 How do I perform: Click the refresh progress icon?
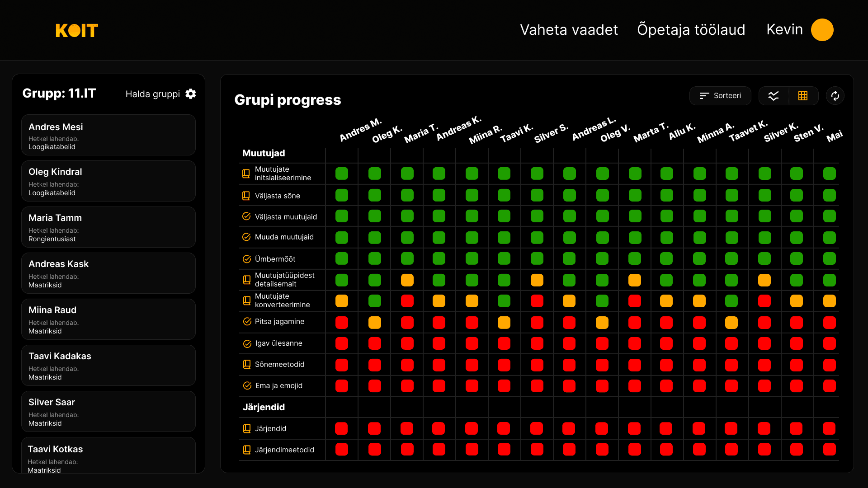835,96
